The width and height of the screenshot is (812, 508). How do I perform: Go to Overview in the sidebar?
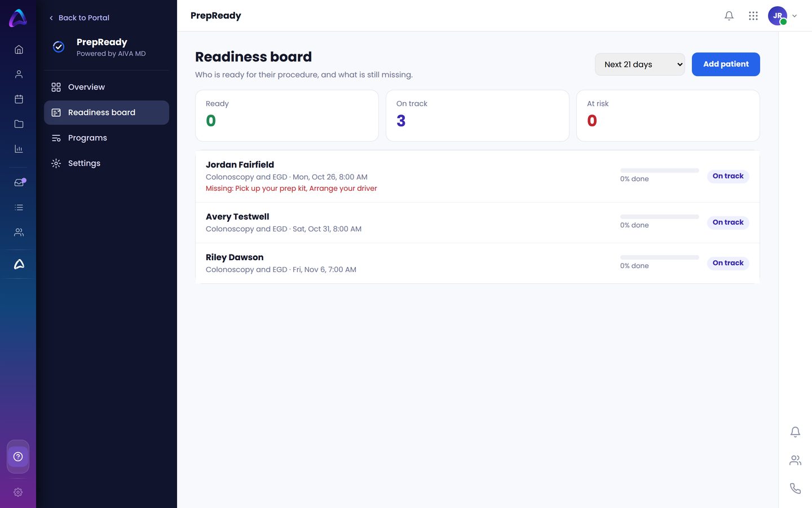[x=107, y=87]
